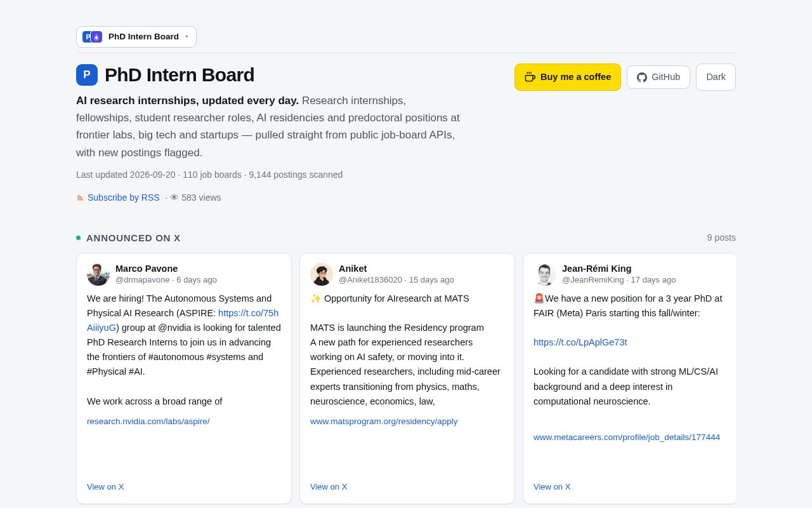Click the Jean-Rémi King author name

coord(597,269)
